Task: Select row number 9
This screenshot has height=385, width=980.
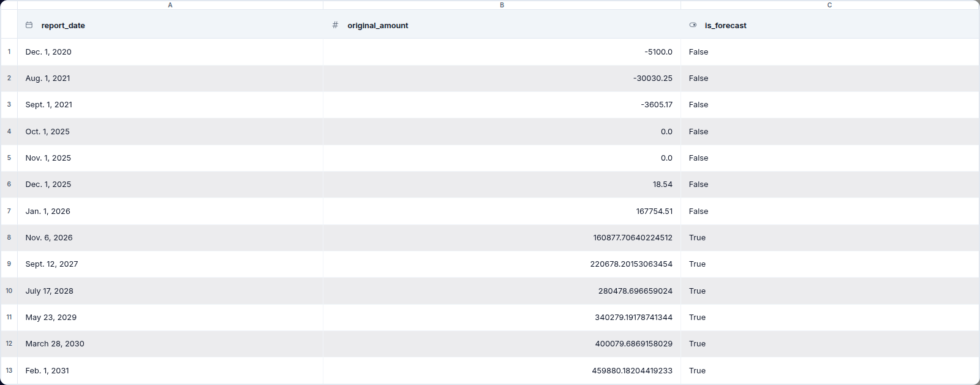Action: click(x=9, y=264)
